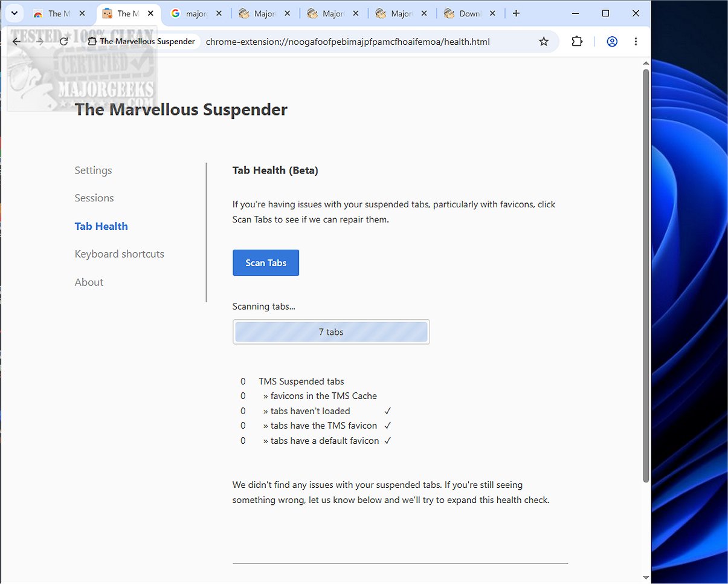Click 'tabs have the TMS favicon' row
Viewport: 728px width, 584px height.
[x=320, y=426]
